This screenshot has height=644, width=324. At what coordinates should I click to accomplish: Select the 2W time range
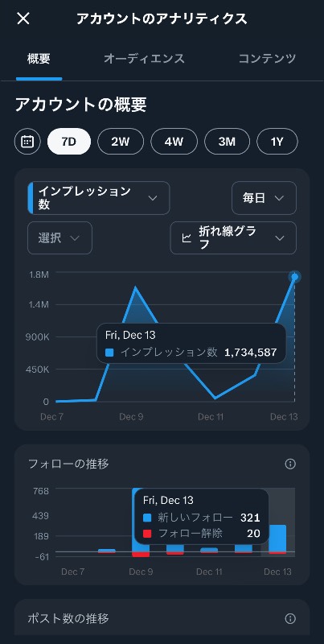pos(121,142)
